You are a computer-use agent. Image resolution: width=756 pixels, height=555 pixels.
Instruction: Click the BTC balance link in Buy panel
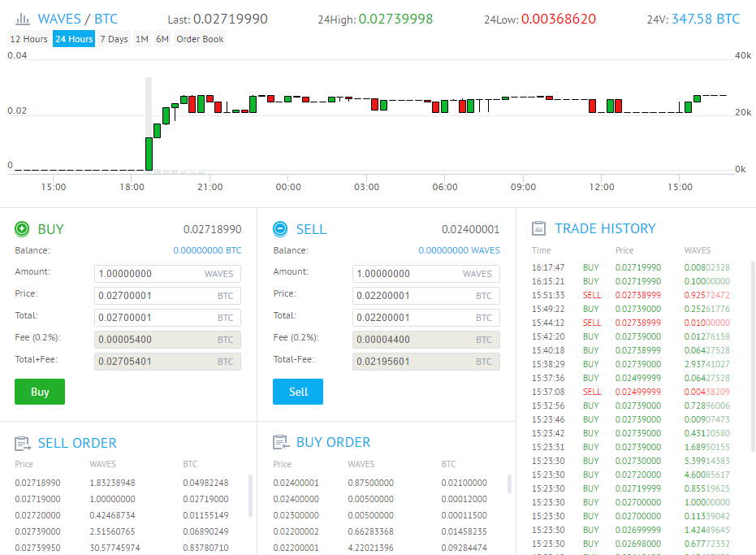pos(207,250)
